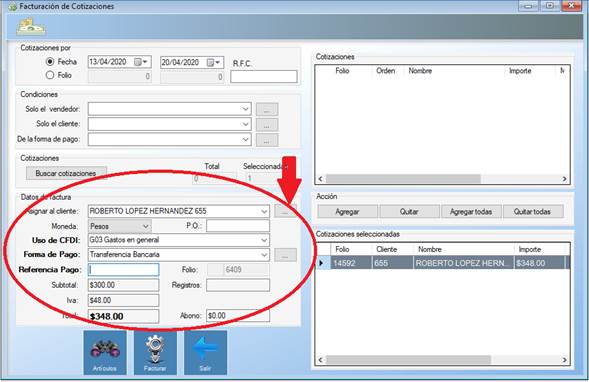Click the Quitar todas button
The height and width of the screenshot is (382, 589).
pyautogui.click(x=533, y=211)
